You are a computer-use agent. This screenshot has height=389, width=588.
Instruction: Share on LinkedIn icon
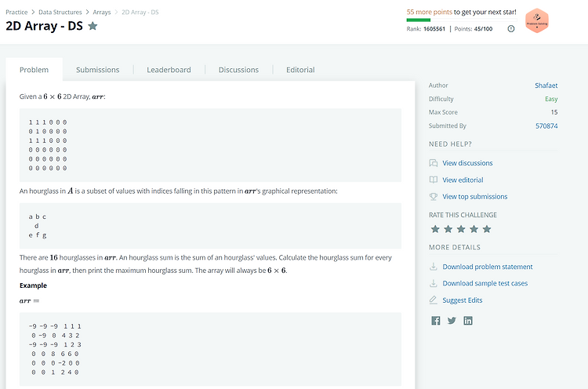[x=468, y=321]
